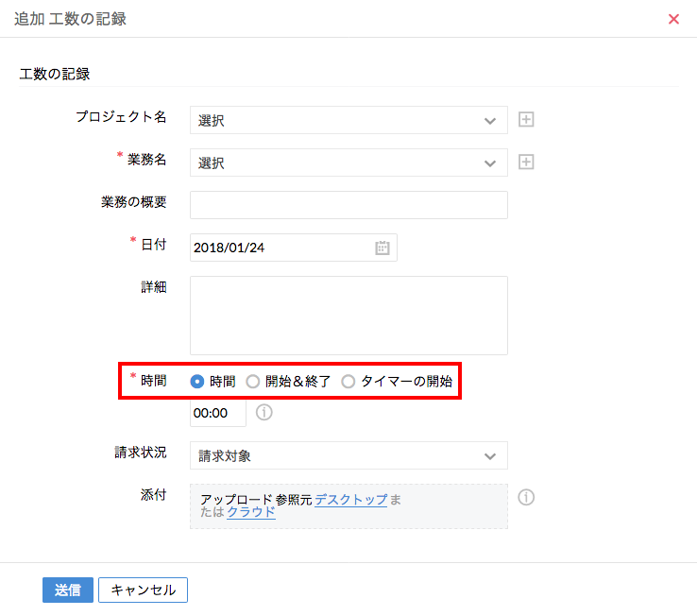Click inside the 詳細 text area
The image size is (697, 616).
pos(348,316)
